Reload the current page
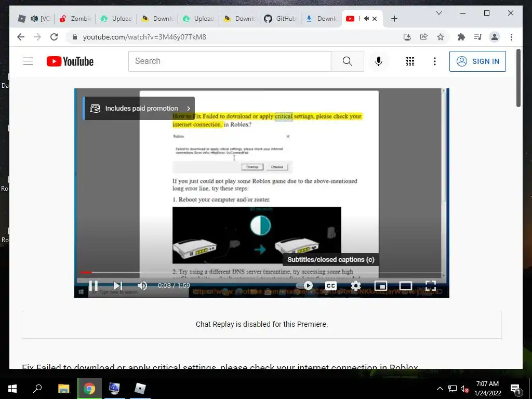Viewport: 532px width, 399px height. (x=54, y=37)
